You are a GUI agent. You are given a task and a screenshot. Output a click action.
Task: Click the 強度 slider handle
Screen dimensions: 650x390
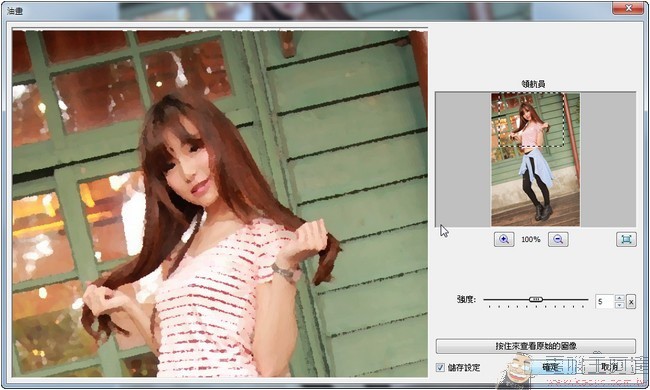click(536, 299)
